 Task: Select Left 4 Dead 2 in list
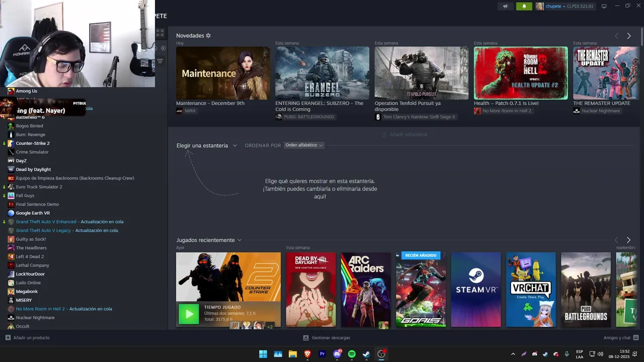coord(30,256)
